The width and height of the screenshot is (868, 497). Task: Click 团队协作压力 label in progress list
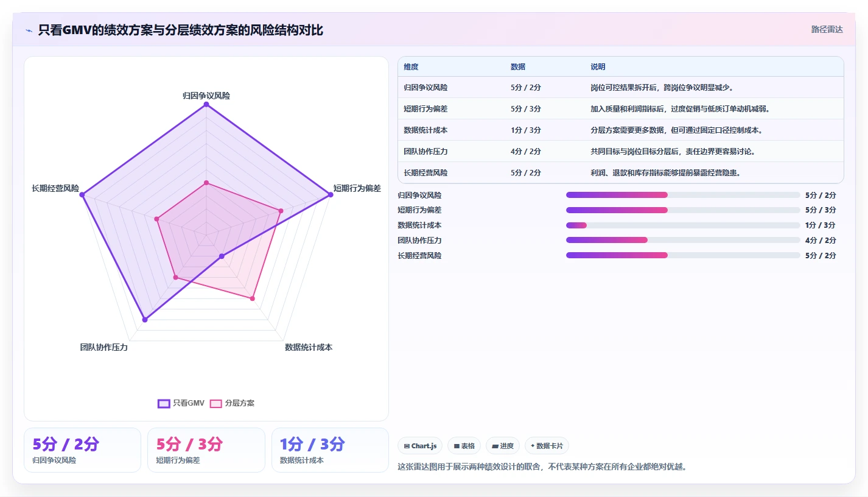click(x=419, y=240)
